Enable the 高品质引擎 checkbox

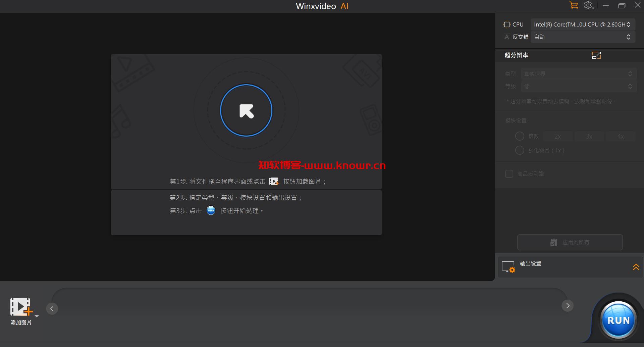(x=509, y=174)
